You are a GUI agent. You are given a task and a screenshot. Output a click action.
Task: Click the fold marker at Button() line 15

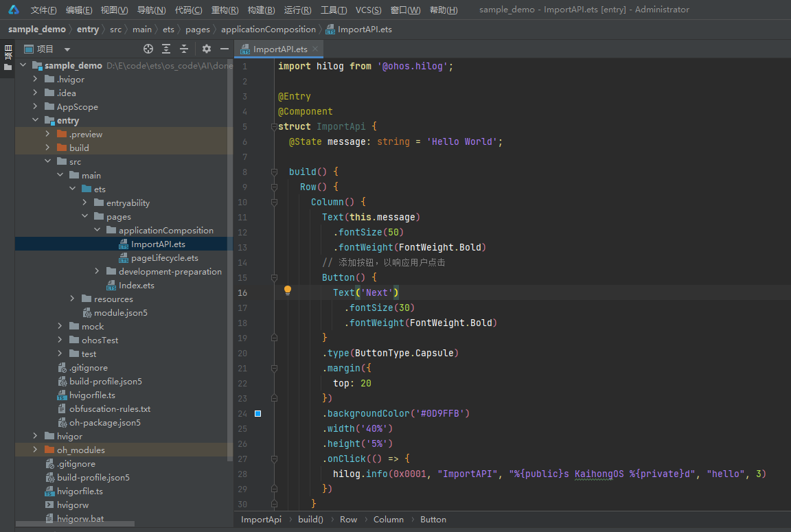click(x=274, y=278)
